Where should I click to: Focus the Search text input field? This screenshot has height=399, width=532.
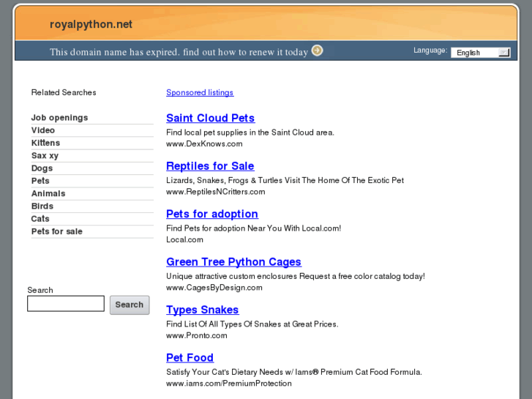click(x=66, y=304)
